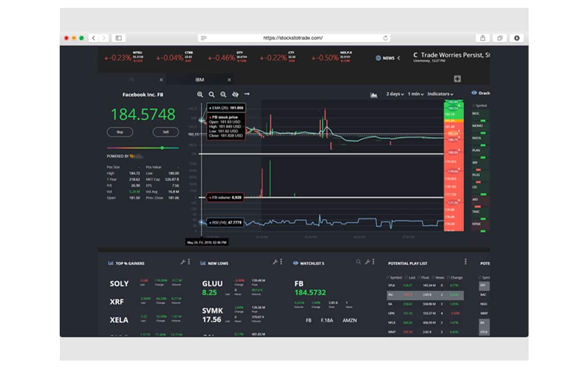Open the reader view icon in address bar

point(204,38)
